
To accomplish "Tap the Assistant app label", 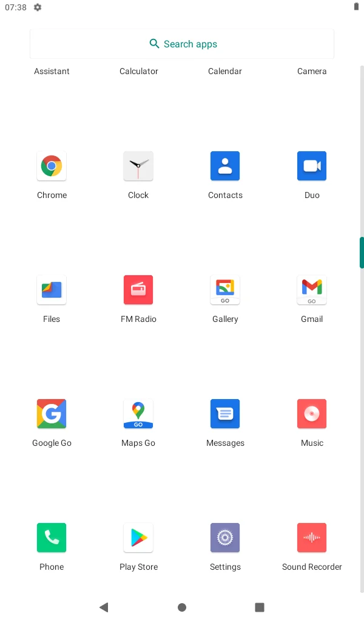I will pyautogui.click(x=52, y=72).
